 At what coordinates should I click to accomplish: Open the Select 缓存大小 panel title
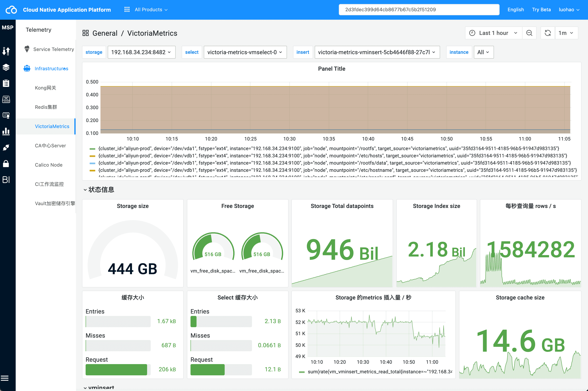tap(238, 297)
